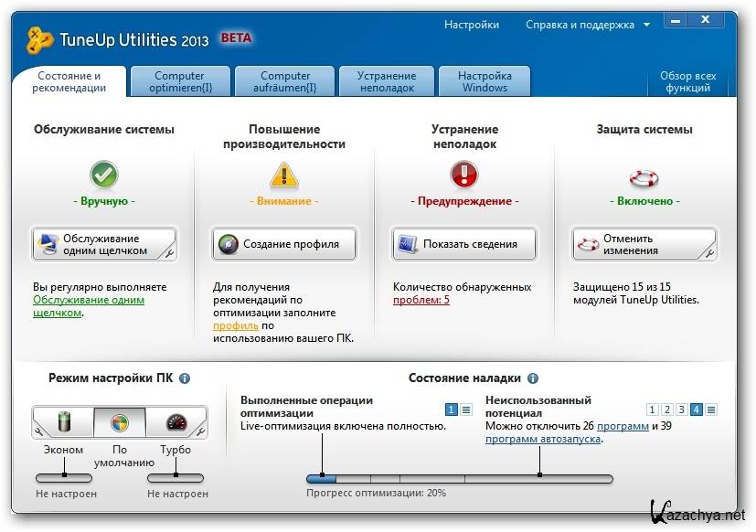The image size is (756, 532).
Task: Select page 2 of unused potential
Action: point(667,410)
